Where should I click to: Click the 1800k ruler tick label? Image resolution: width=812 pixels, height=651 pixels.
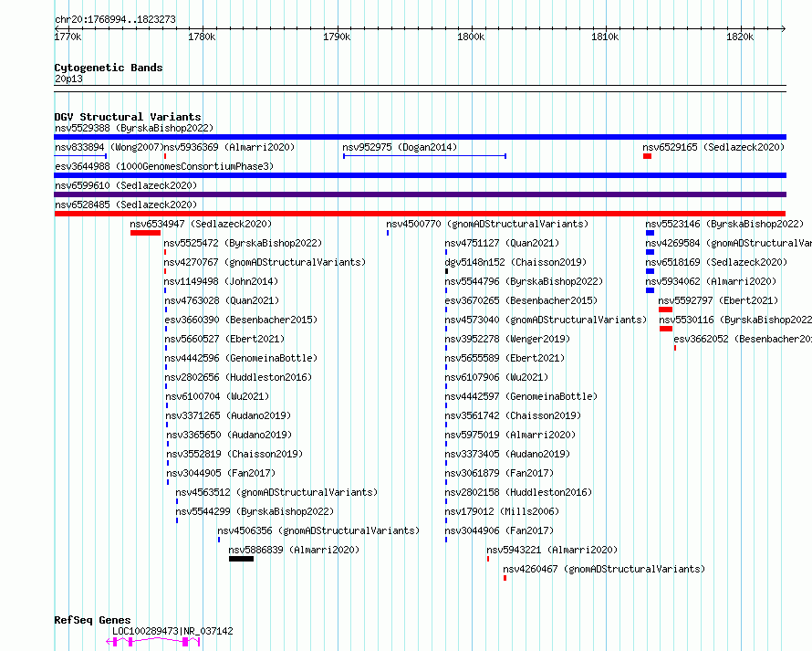click(x=471, y=37)
